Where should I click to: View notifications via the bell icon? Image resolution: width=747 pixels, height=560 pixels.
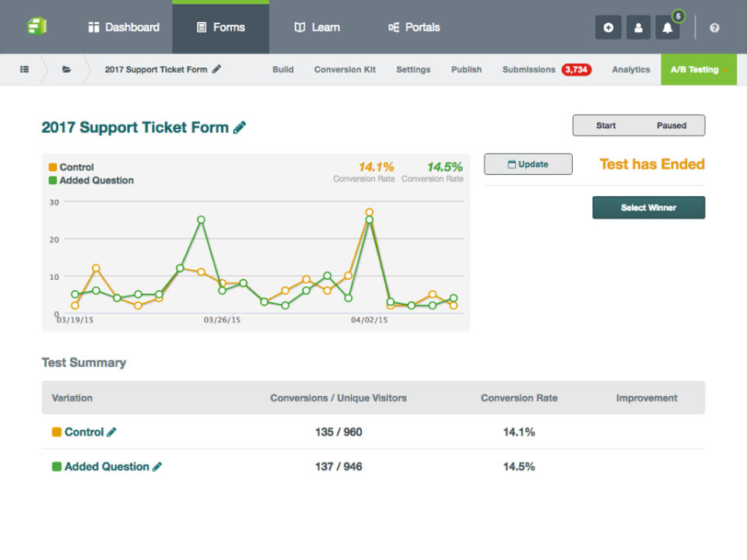tap(668, 29)
